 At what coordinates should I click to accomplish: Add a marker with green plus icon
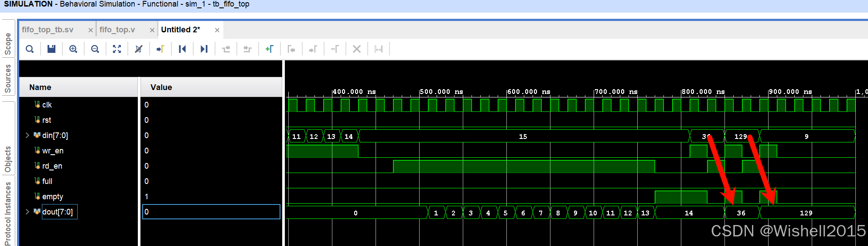click(x=270, y=49)
